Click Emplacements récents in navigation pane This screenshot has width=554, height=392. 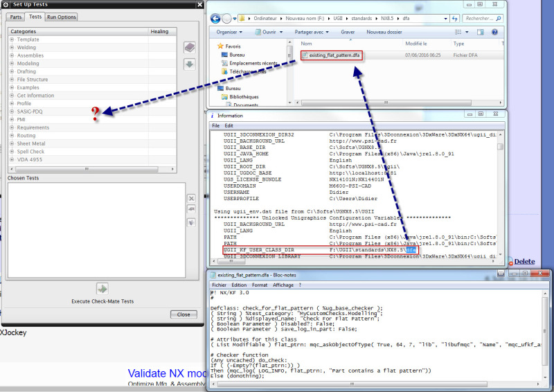[253, 63]
